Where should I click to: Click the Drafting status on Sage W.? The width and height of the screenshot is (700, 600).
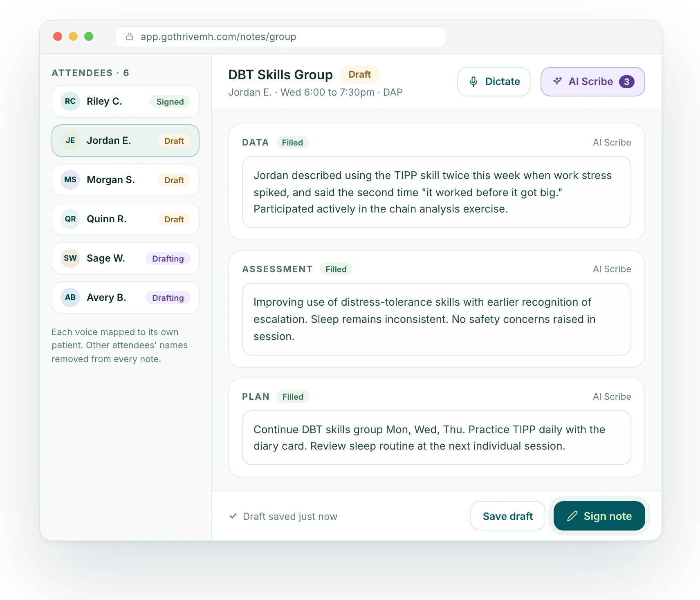168,258
